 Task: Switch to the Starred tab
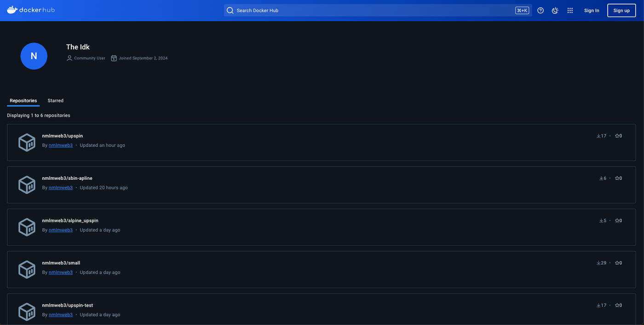pos(55,100)
